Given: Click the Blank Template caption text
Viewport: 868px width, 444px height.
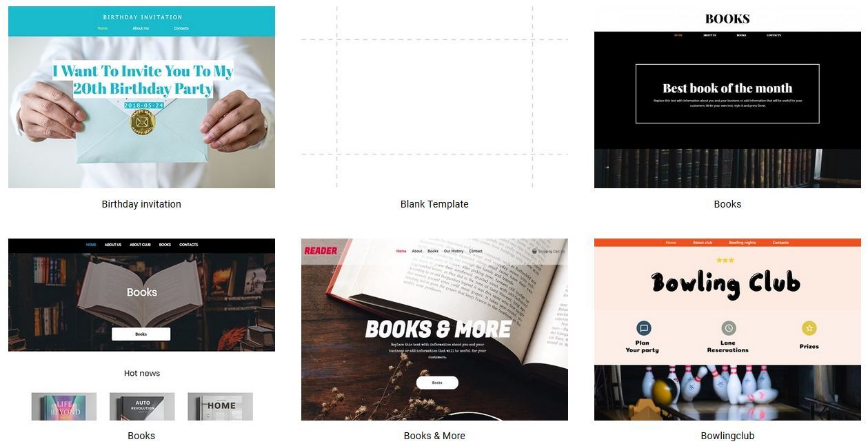Looking at the screenshot, I should [x=434, y=204].
